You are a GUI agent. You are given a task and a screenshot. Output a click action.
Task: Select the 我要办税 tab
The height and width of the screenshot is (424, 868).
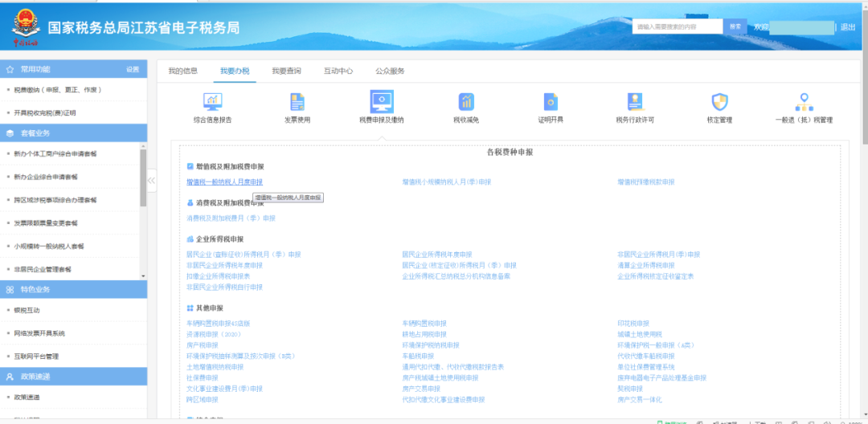pyautogui.click(x=235, y=71)
